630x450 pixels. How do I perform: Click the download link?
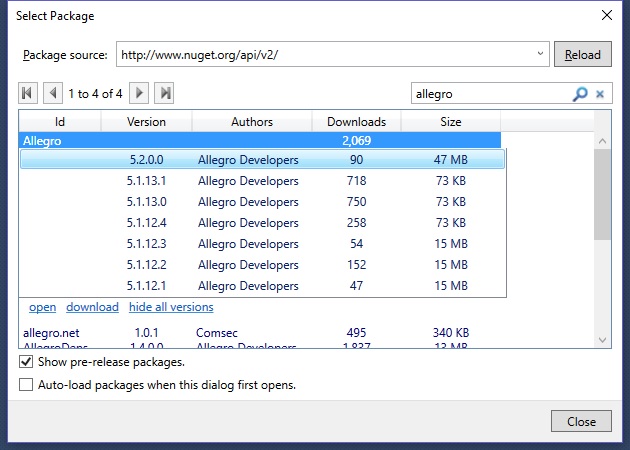92,307
